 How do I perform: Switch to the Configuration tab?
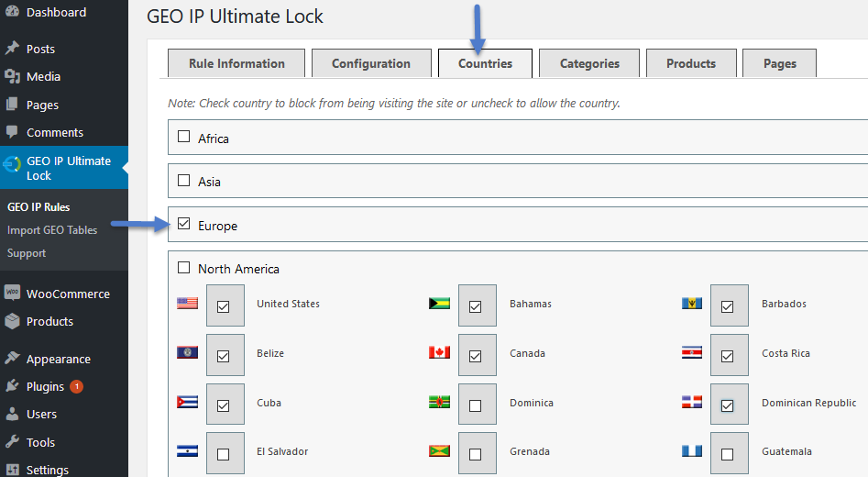[371, 63]
